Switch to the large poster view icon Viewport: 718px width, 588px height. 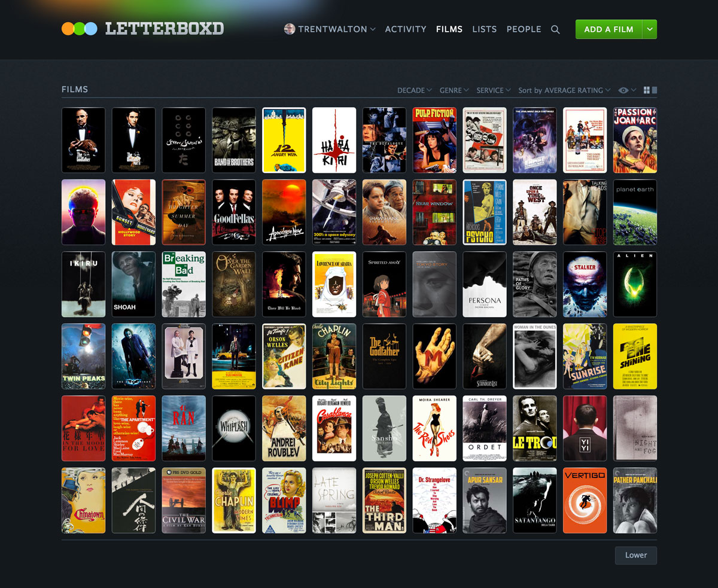pyautogui.click(x=655, y=90)
